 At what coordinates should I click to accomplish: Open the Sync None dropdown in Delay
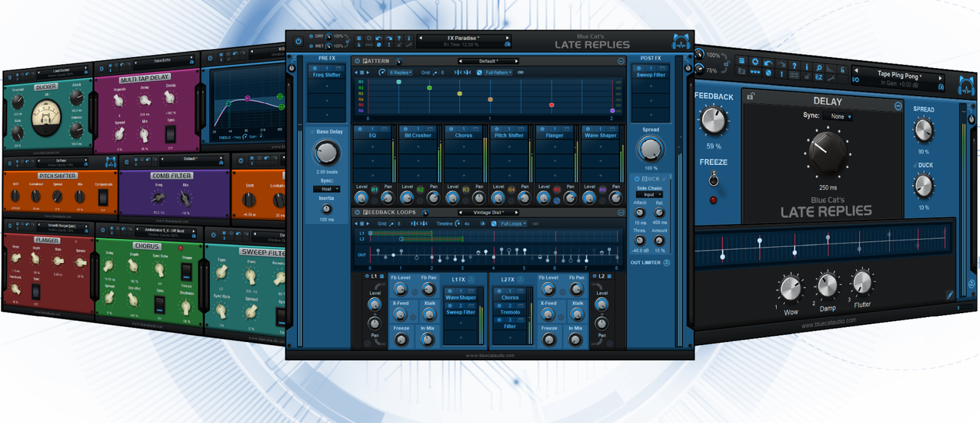(x=838, y=116)
